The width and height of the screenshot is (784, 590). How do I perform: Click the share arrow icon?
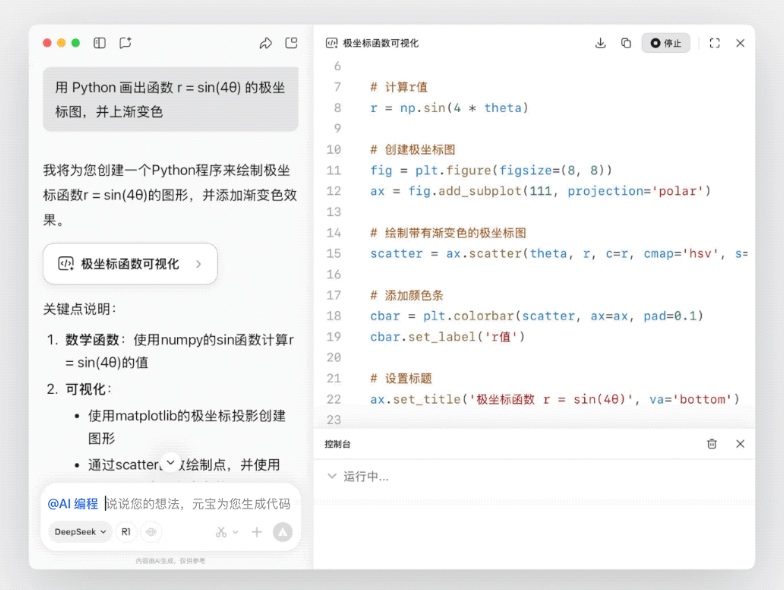pyautogui.click(x=265, y=43)
